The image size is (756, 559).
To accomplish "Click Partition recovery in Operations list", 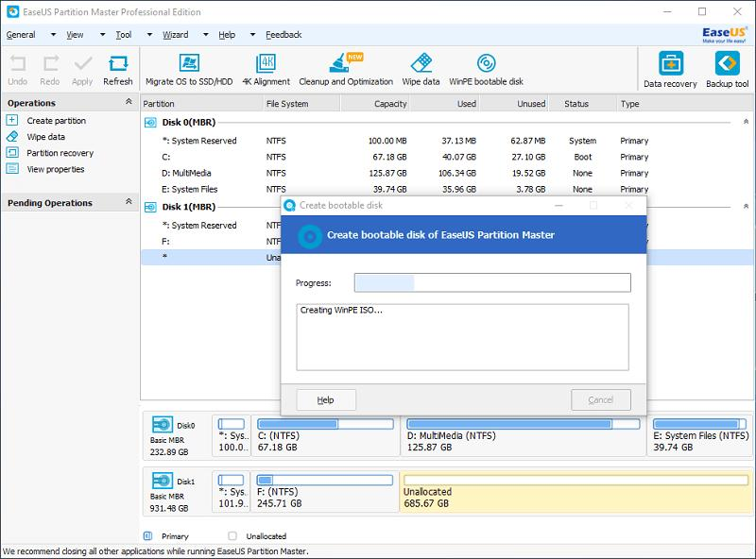I will 60,153.
